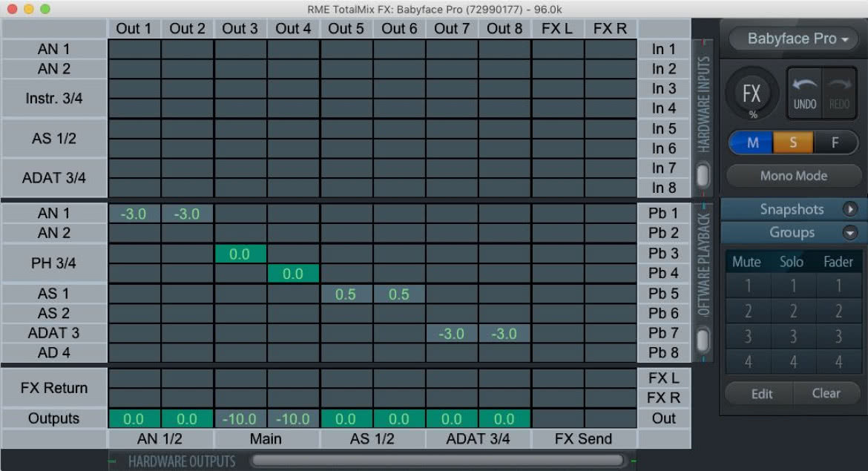
Task: Select Mute group 4
Action: (748, 361)
